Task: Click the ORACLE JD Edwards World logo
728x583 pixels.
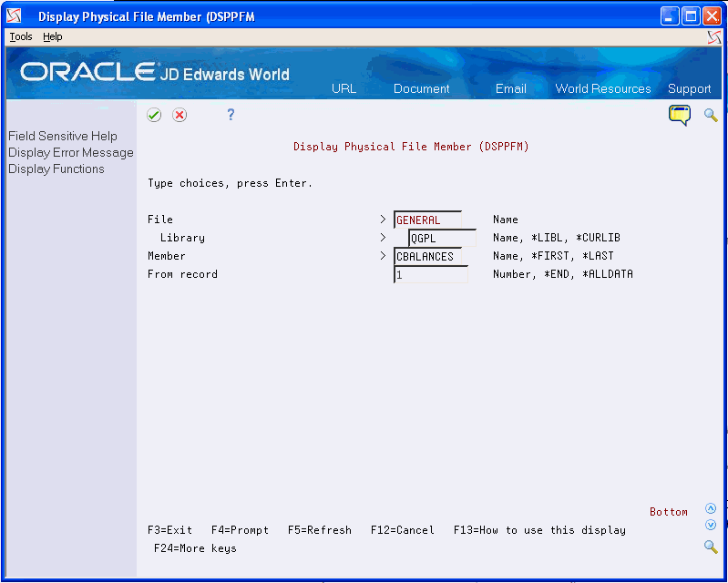Action: pos(155,72)
